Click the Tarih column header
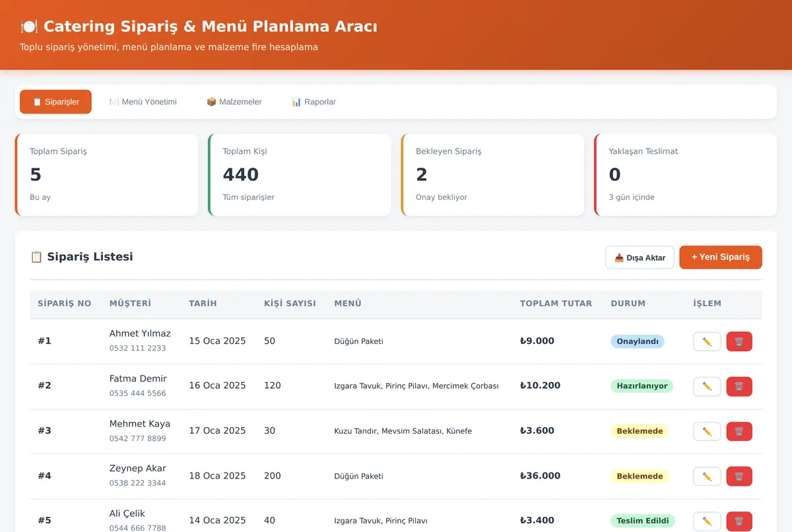 [203, 304]
